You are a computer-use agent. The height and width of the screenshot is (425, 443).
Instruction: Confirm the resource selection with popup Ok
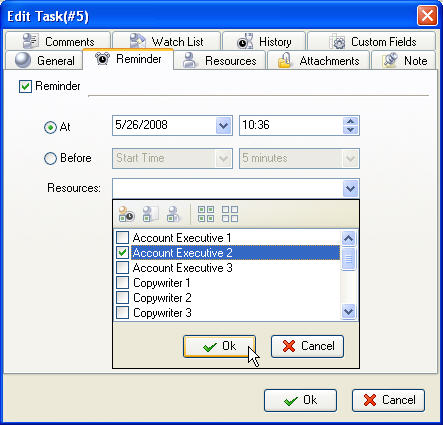coord(219,346)
